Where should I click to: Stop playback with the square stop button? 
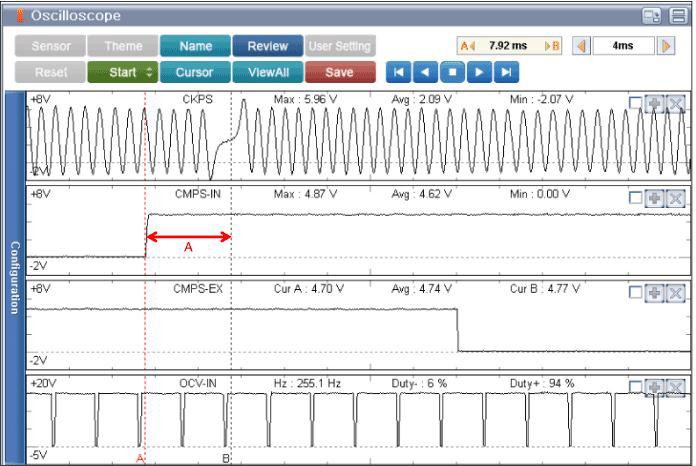452,72
